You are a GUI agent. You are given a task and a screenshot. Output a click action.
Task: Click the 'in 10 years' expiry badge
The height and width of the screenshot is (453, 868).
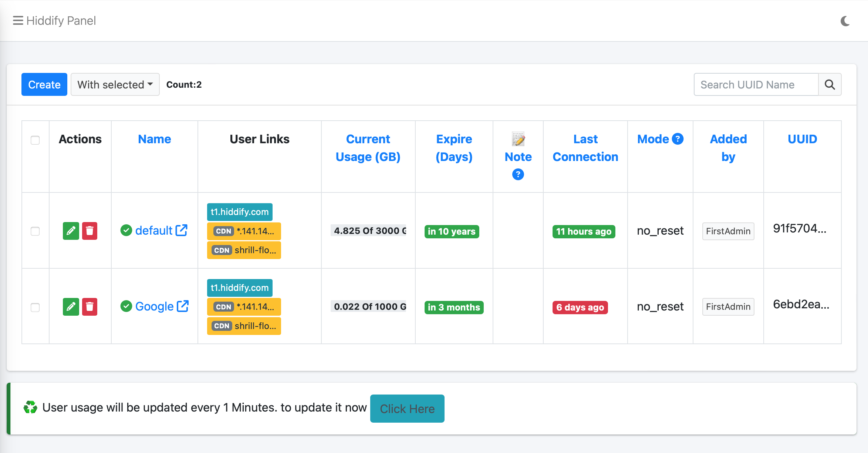pos(452,232)
